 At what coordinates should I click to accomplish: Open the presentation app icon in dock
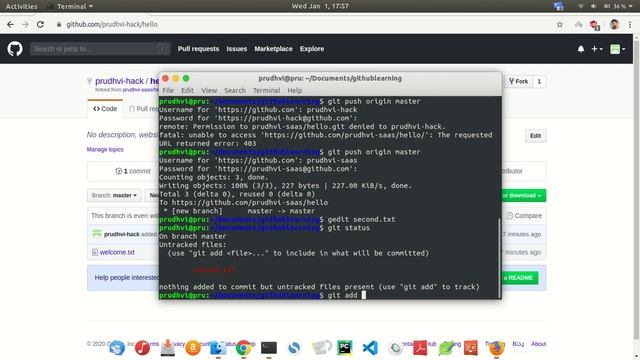[471, 348]
